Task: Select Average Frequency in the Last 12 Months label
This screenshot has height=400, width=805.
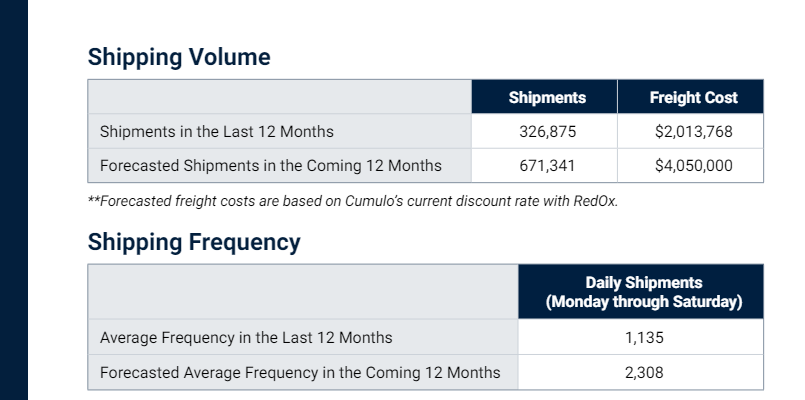Action: [246, 337]
